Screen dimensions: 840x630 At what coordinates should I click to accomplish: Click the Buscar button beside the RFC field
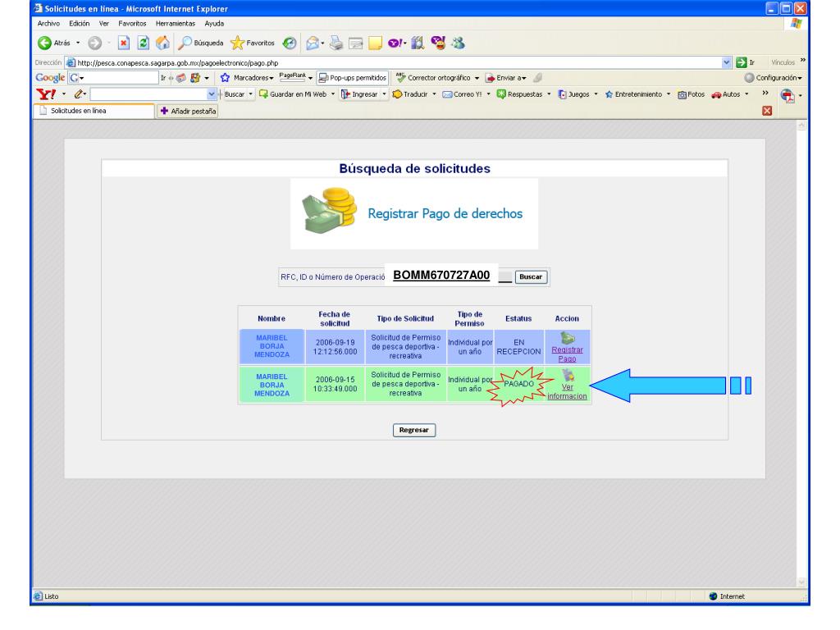531,277
